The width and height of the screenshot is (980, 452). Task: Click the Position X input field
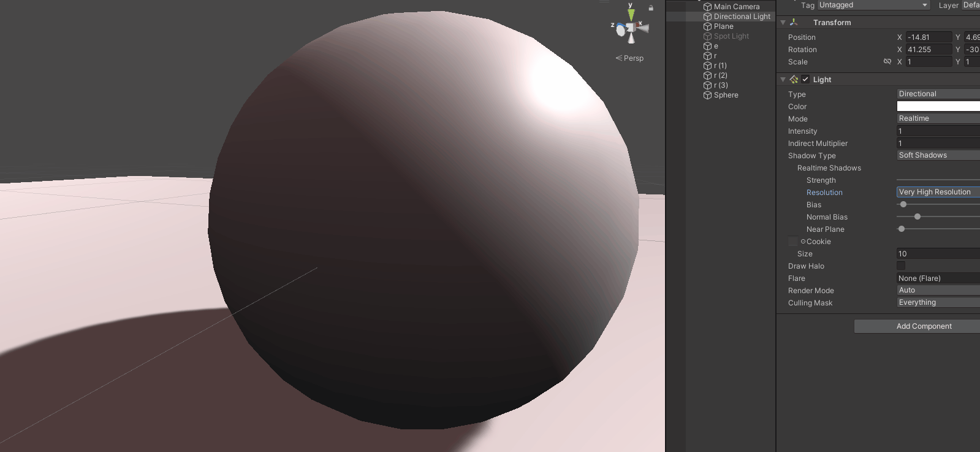click(929, 37)
